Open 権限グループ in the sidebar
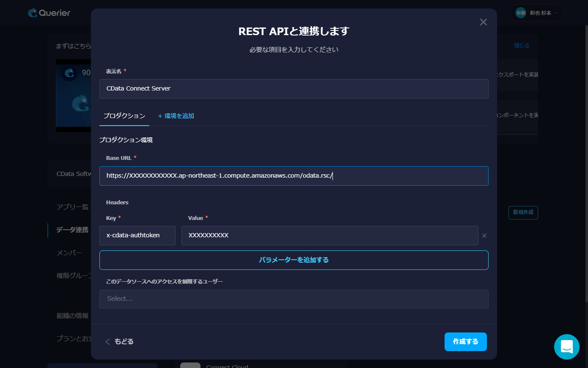 (x=74, y=275)
